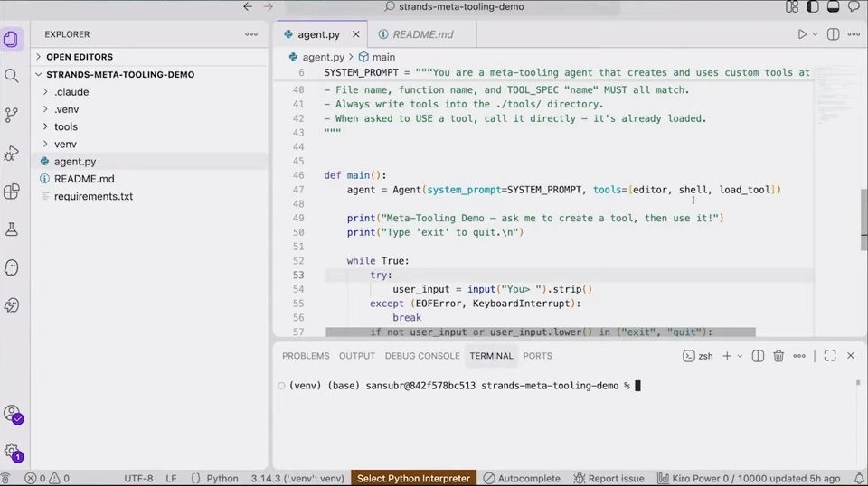Viewport: 868px width, 486px height.
Task: Click the main symbol breadcrumb
Action: click(377, 57)
